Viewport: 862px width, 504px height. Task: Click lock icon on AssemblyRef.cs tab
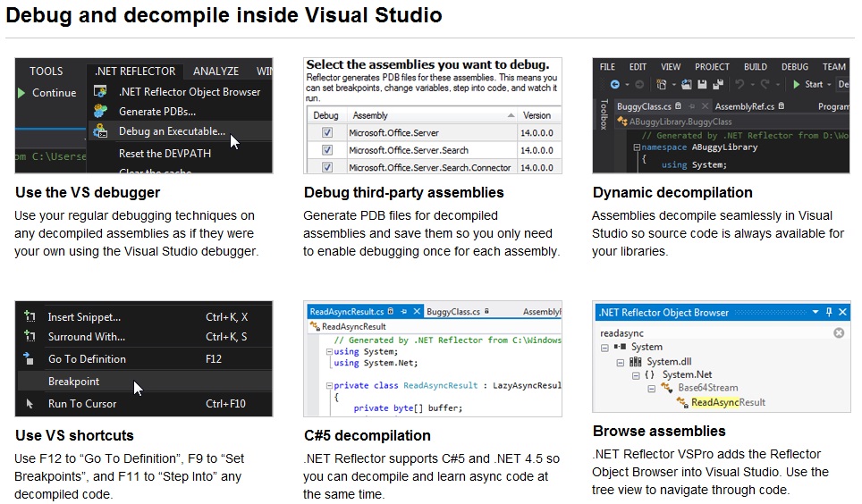782,106
